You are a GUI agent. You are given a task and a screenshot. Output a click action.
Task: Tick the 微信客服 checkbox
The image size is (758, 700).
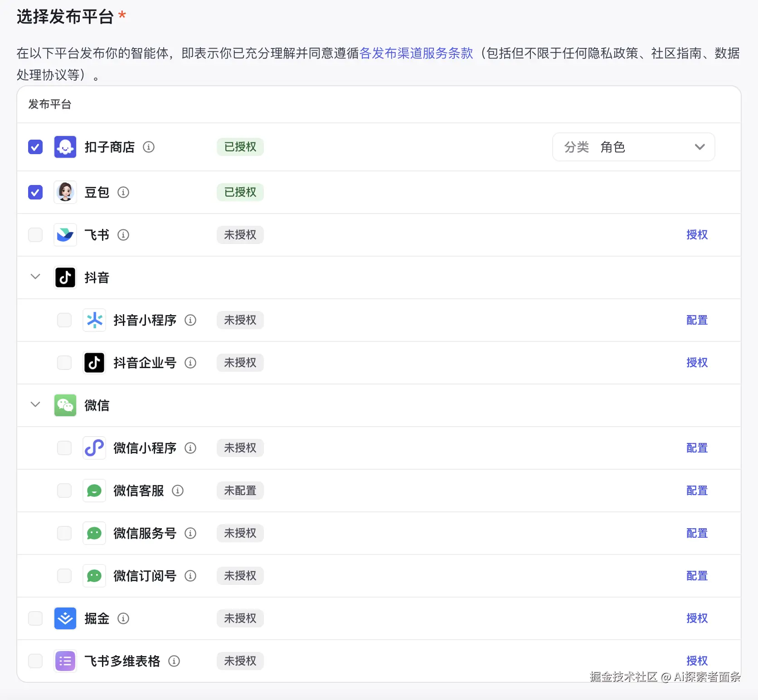coord(64,491)
